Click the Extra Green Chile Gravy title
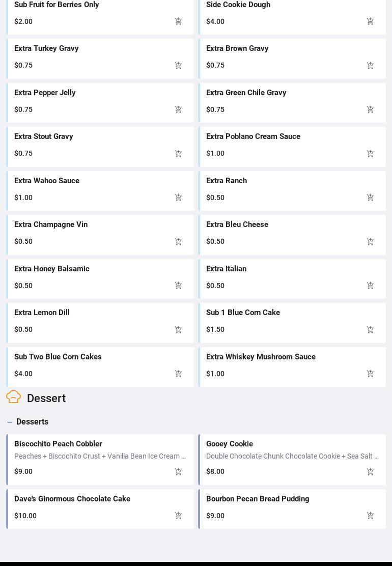This screenshot has width=392, height=566. click(246, 93)
